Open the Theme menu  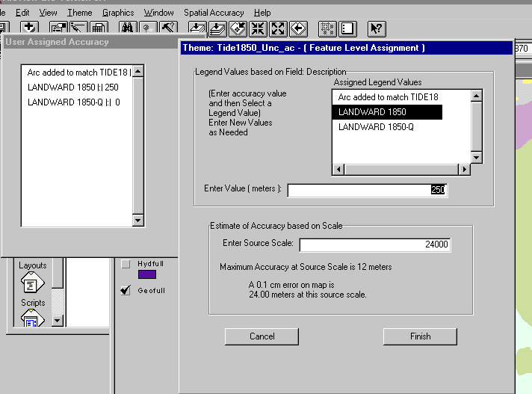(x=79, y=13)
